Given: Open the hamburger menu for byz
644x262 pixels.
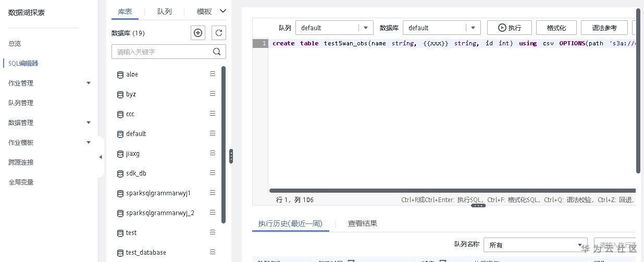Looking at the screenshot, I should pyautogui.click(x=213, y=94).
